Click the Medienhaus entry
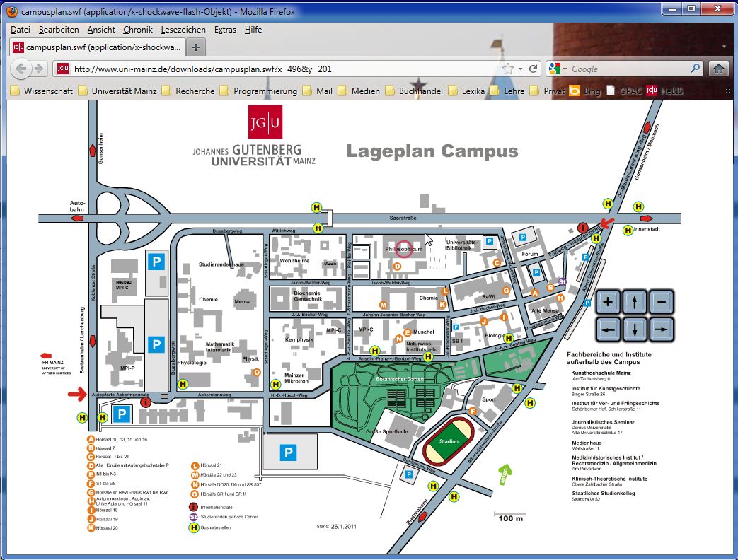Image resolution: width=738 pixels, height=560 pixels. pyautogui.click(x=587, y=443)
